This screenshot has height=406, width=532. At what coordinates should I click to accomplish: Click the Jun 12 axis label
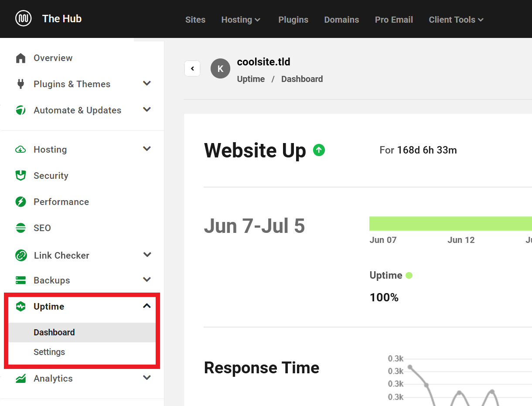click(x=461, y=240)
